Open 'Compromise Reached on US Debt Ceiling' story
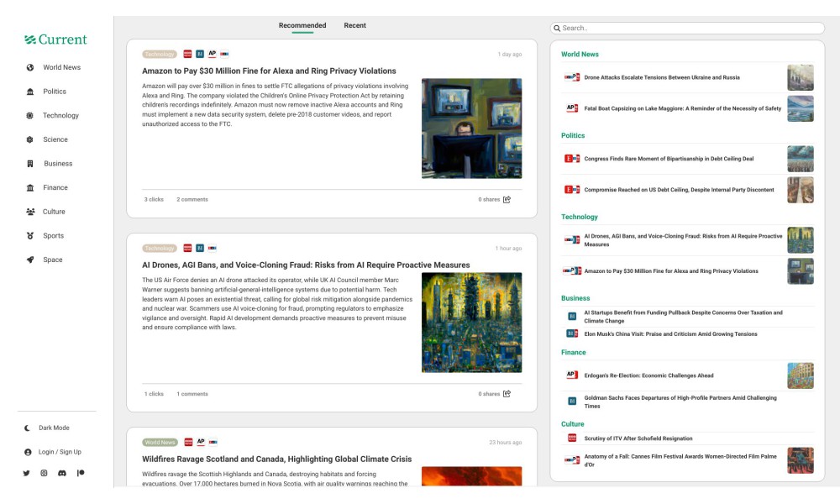 pyautogui.click(x=679, y=190)
